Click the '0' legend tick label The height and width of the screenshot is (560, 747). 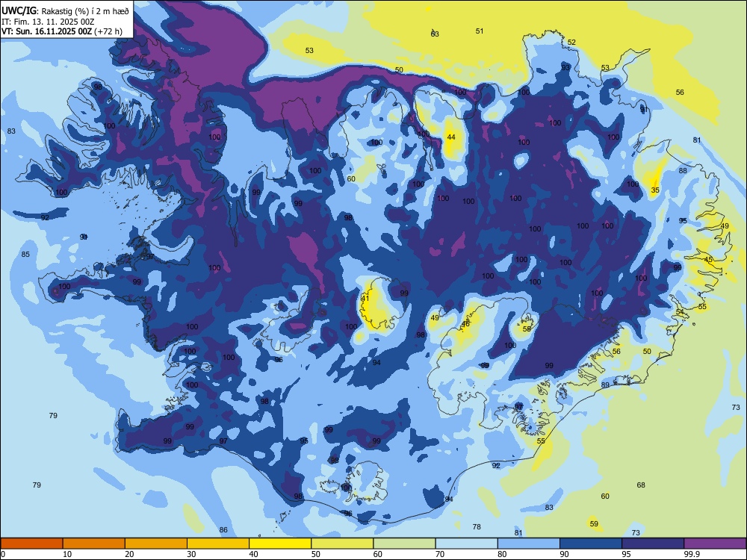[3, 554]
